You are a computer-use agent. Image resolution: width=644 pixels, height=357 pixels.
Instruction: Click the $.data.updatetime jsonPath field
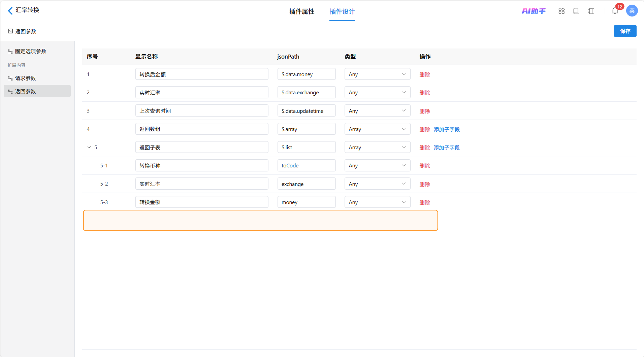coord(306,111)
